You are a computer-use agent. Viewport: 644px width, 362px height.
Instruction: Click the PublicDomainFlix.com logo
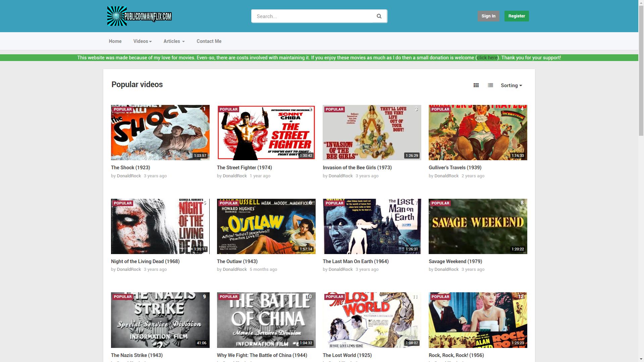coord(140,16)
